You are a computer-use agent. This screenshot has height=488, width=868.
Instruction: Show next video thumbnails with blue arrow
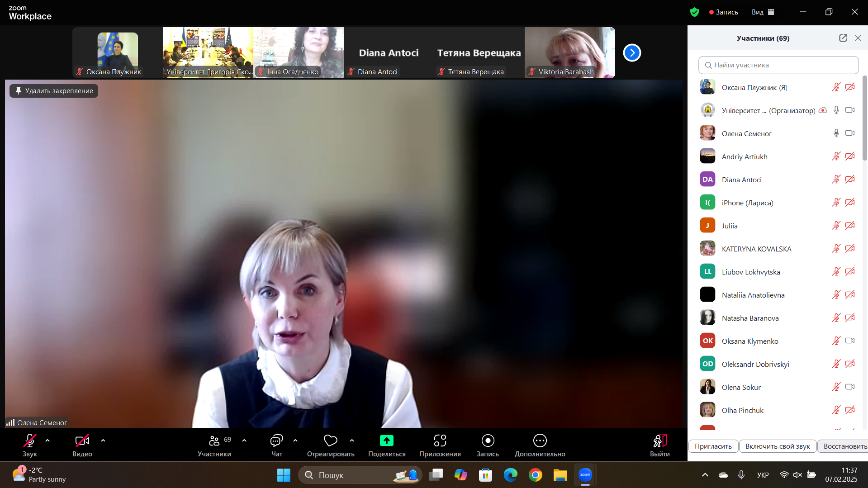pyautogui.click(x=632, y=53)
